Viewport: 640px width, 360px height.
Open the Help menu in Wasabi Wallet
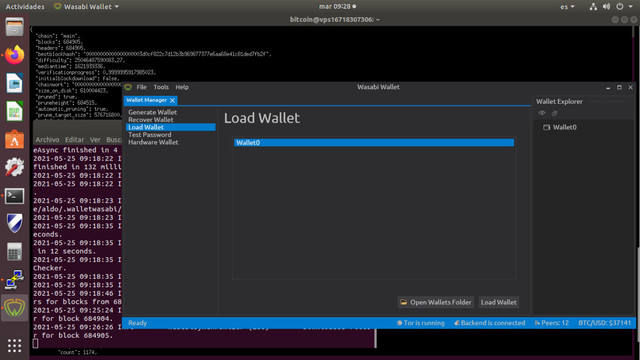coord(182,87)
